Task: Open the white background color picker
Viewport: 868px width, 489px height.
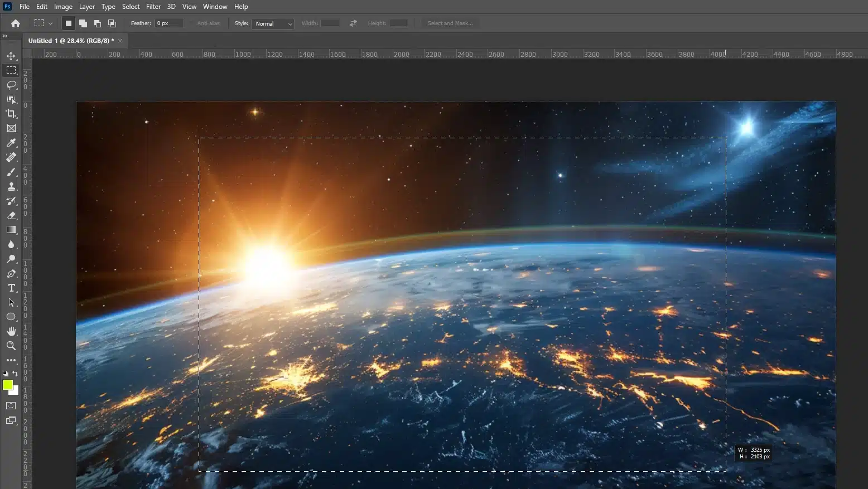Action: pyautogui.click(x=16, y=392)
